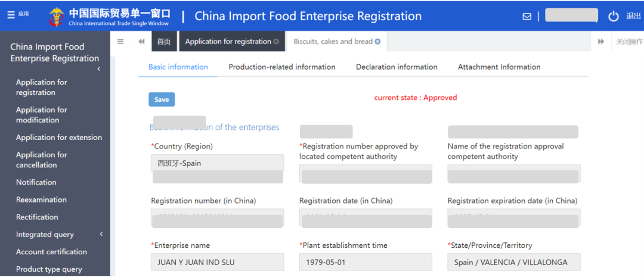Open Application for modification in the sidebar
Image resolution: width=644 pixels, height=277 pixels.
click(42, 115)
